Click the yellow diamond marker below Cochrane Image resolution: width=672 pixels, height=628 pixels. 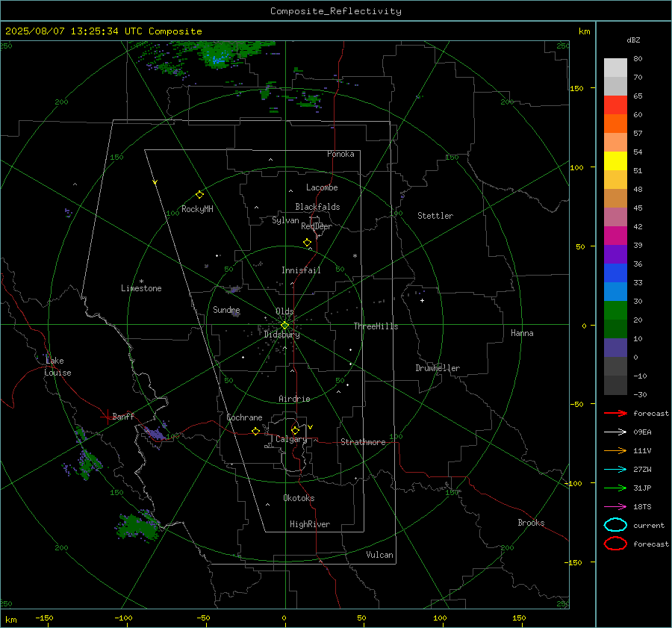pos(255,431)
